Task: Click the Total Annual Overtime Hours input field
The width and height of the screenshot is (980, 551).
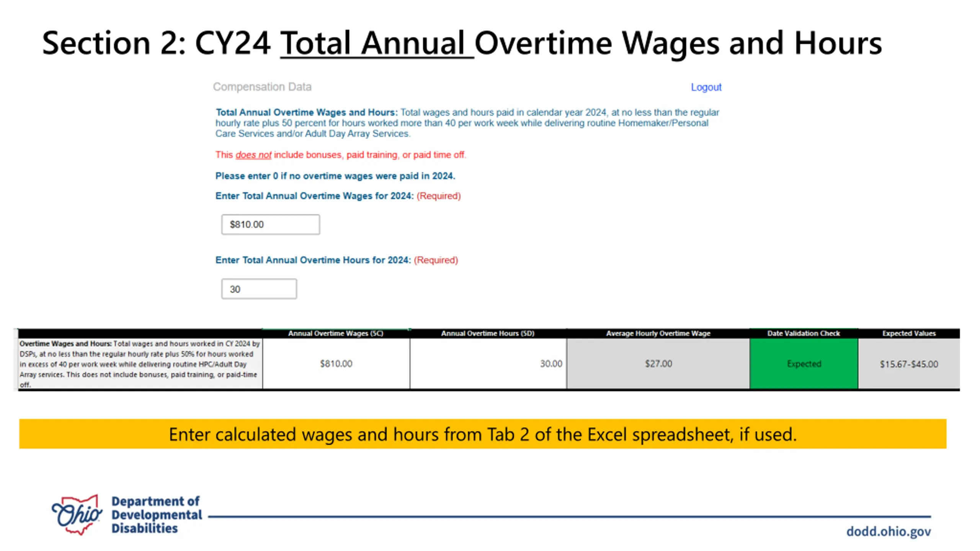Action: coord(259,289)
